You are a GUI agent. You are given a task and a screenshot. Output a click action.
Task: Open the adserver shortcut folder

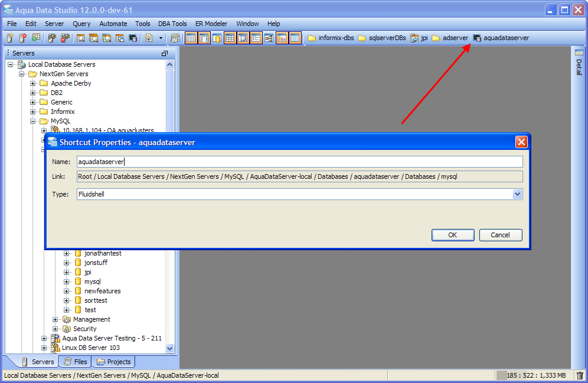tap(450, 38)
